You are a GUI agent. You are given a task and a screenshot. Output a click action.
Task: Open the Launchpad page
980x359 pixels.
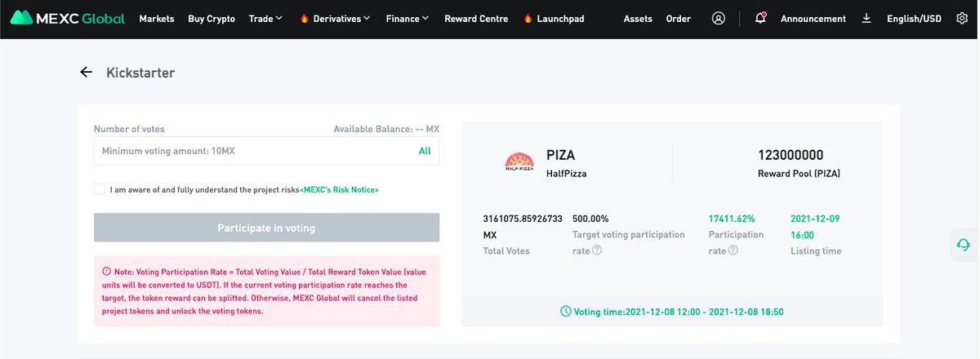pos(560,18)
